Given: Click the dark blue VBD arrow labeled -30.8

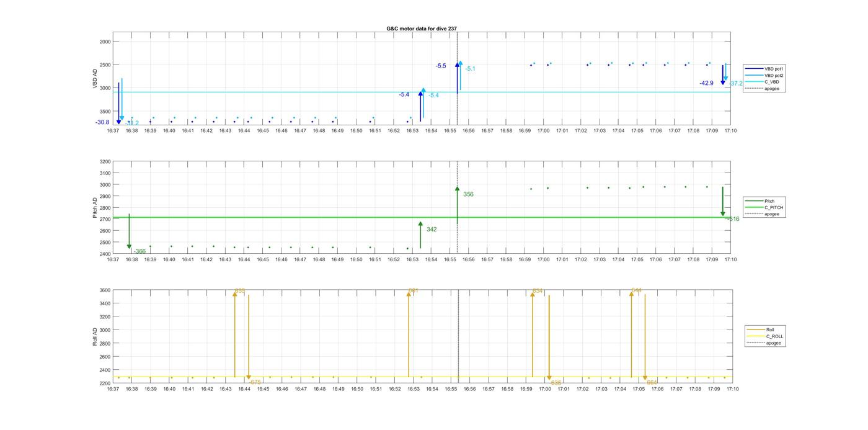Looking at the screenshot, I should (x=118, y=103).
